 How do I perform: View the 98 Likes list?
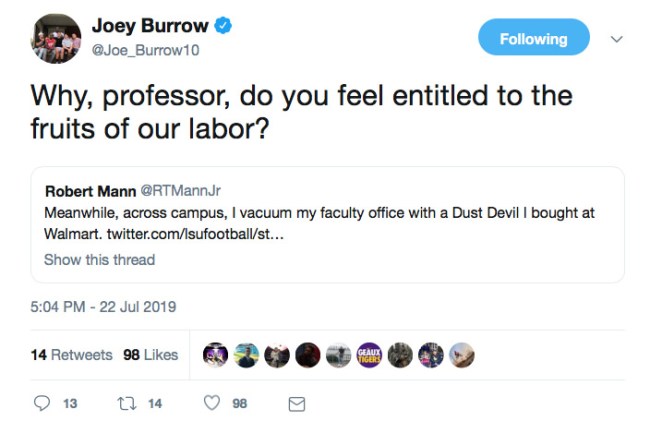point(150,355)
